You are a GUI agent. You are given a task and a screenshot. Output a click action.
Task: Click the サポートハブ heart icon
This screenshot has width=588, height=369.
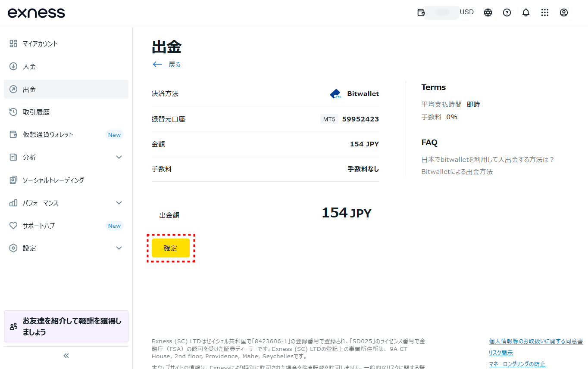click(x=13, y=226)
